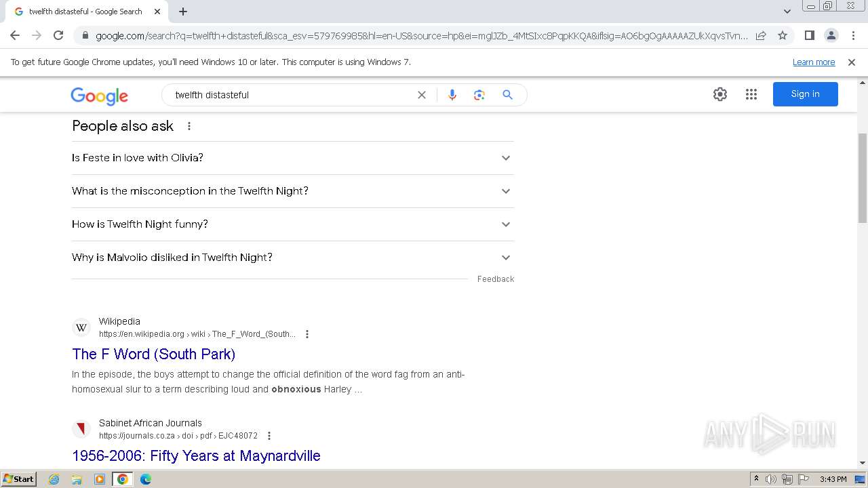The image size is (868, 488).
Task: Open Chrome side panel icon
Action: (809, 35)
